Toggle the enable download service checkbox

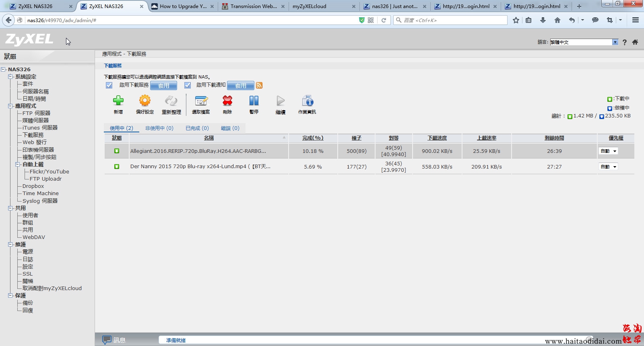pyautogui.click(x=109, y=85)
